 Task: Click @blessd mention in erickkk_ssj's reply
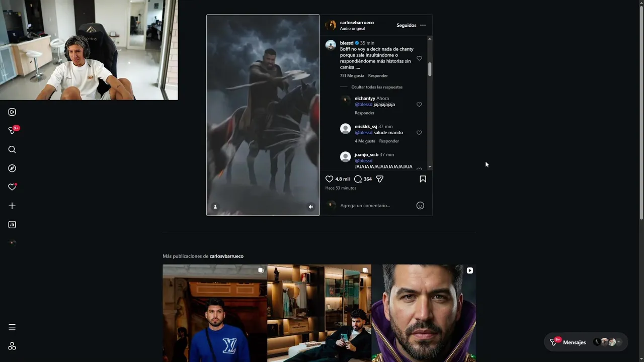coord(363,133)
